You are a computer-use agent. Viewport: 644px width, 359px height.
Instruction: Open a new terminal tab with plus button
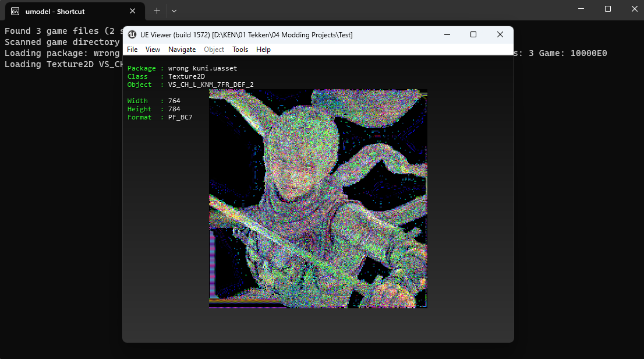coord(157,11)
